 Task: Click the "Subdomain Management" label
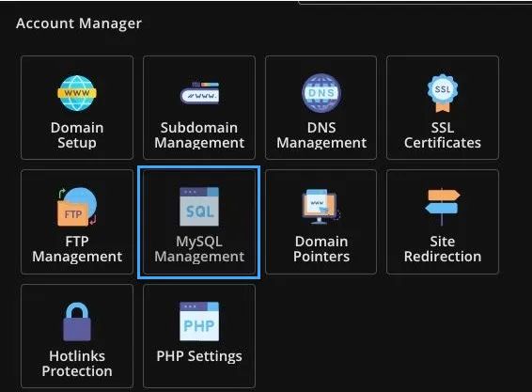coord(199,135)
